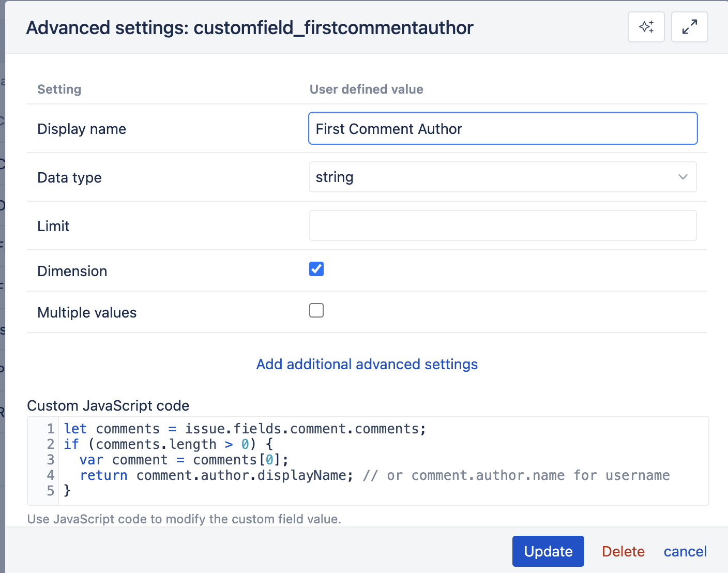The image size is (728, 573).
Task: Edit the Display name field
Action: [503, 128]
